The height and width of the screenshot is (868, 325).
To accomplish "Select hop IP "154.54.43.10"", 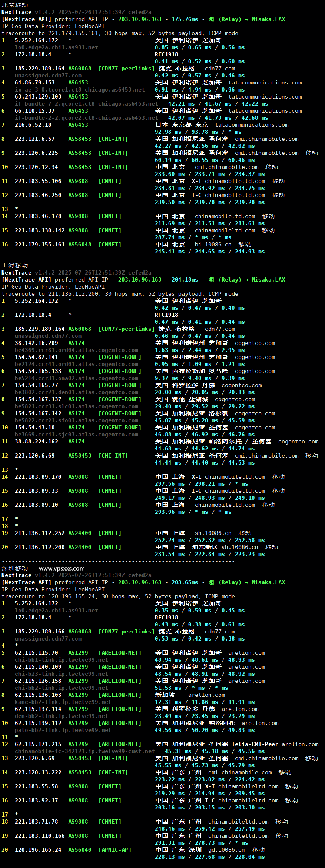I will click(35, 428).
